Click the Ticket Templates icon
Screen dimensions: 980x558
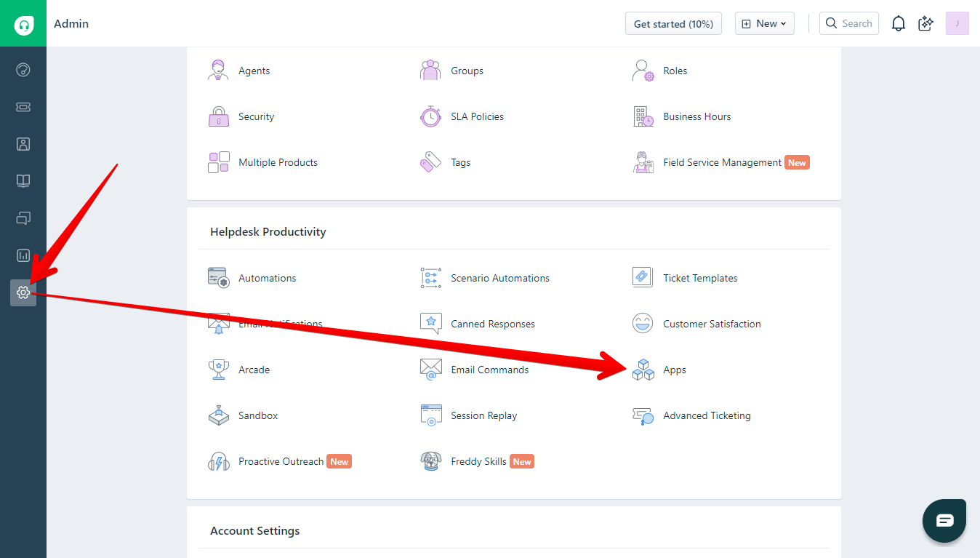point(643,278)
